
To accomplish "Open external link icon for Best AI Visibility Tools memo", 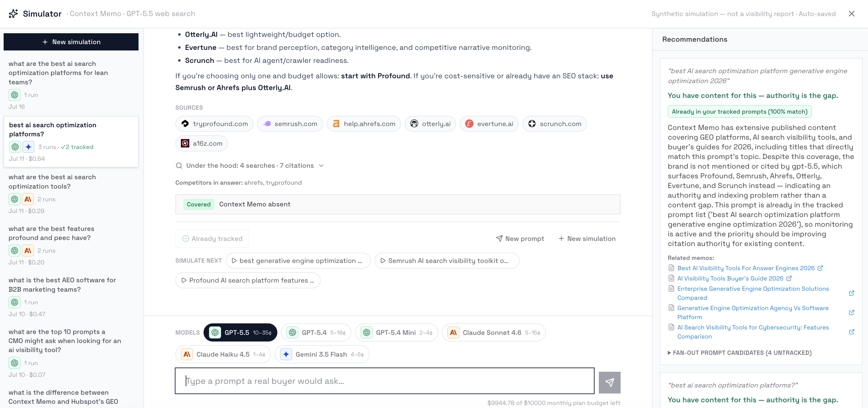I will (820, 268).
